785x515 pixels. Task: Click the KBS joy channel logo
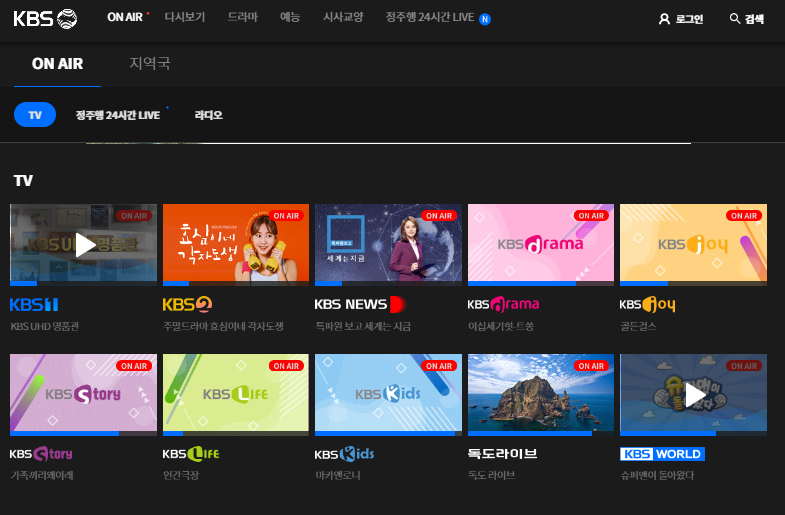coord(647,304)
